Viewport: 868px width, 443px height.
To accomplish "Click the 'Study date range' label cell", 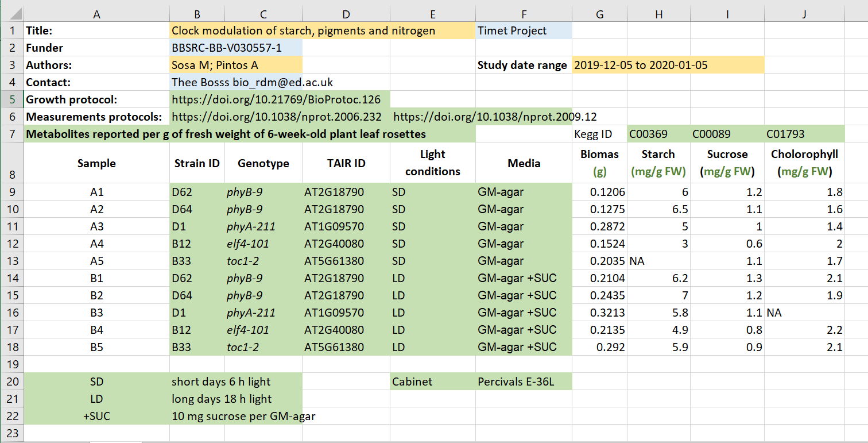I will point(524,65).
